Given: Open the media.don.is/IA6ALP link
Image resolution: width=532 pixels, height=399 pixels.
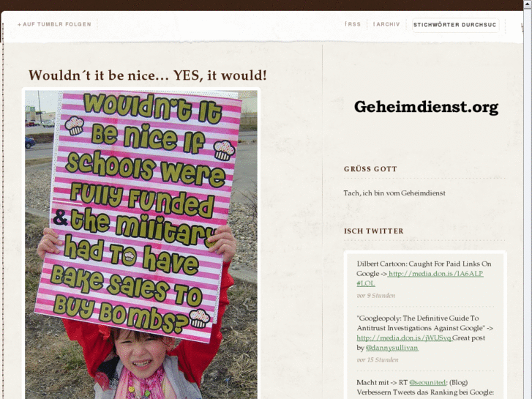Looking at the screenshot, I should 435,274.
